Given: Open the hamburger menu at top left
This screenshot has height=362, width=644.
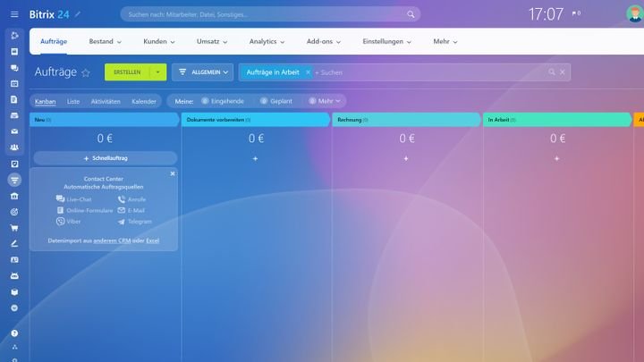Looking at the screenshot, I should tap(14, 14).
